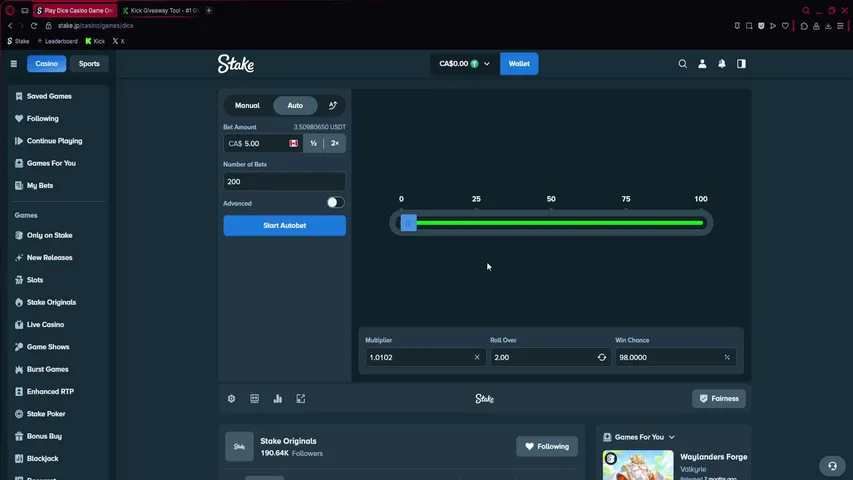Open a new browser tab
The width and height of the screenshot is (853, 480).
pos(209,10)
